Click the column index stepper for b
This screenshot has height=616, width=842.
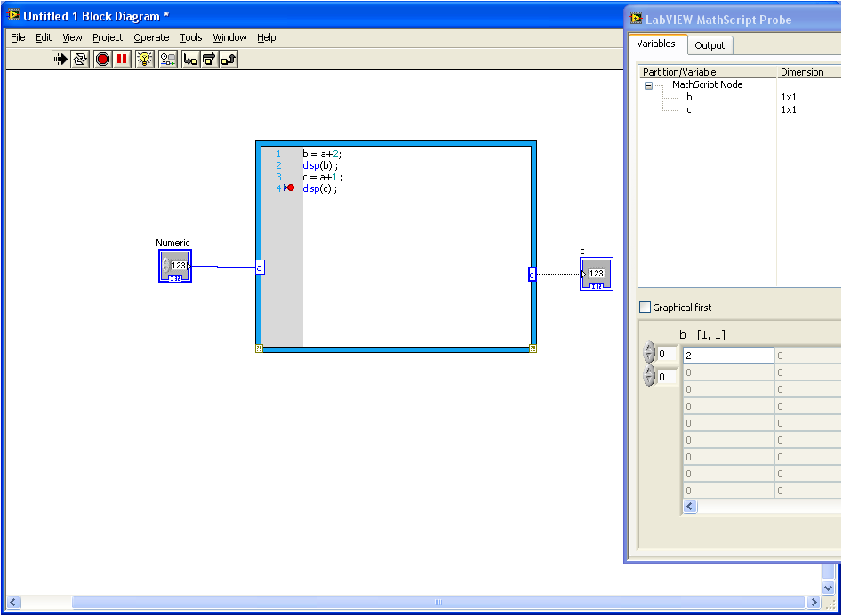coord(649,377)
